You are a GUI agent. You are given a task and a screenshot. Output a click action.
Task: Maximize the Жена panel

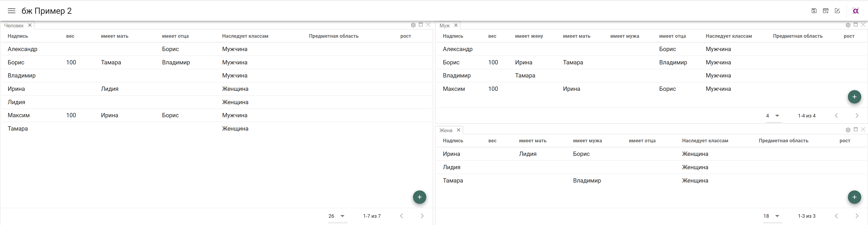[x=856, y=129]
